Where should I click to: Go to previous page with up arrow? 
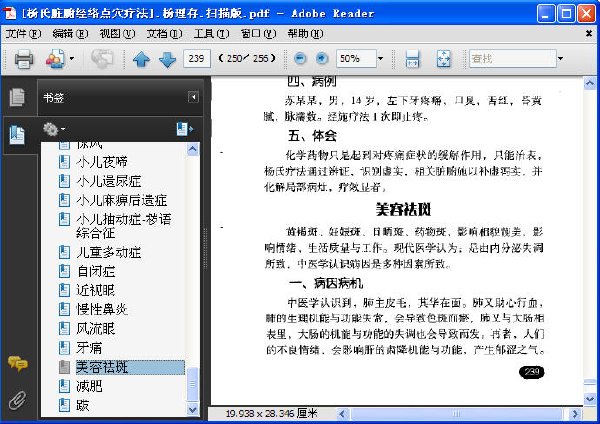click(x=141, y=59)
